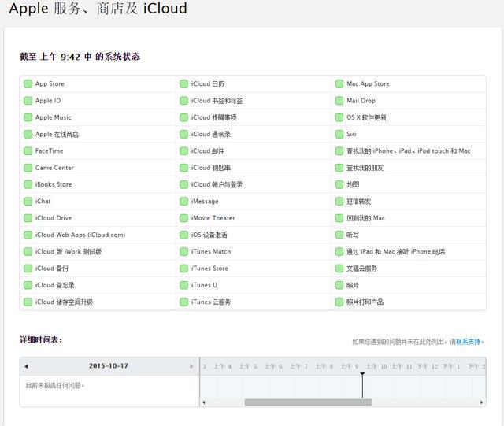Screen dimensions: 504x426
Task: Click the status icon next to iMessage
Action: pyautogui.click(x=183, y=202)
